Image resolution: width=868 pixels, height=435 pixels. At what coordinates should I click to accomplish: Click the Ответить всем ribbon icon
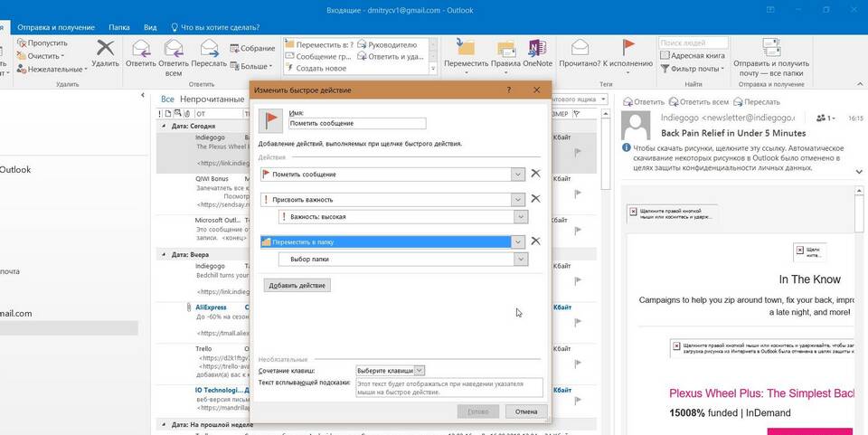[175, 49]
